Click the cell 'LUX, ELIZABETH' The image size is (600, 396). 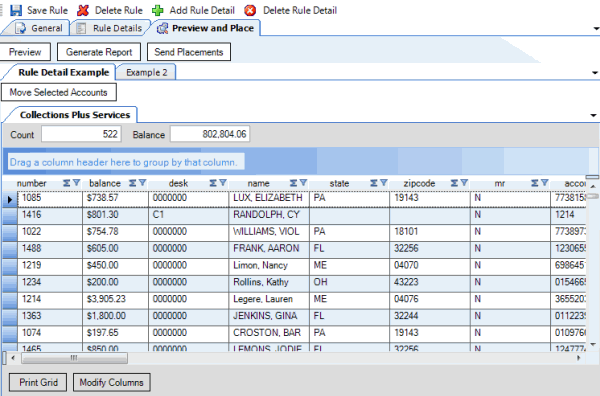(x=269, y=198)
